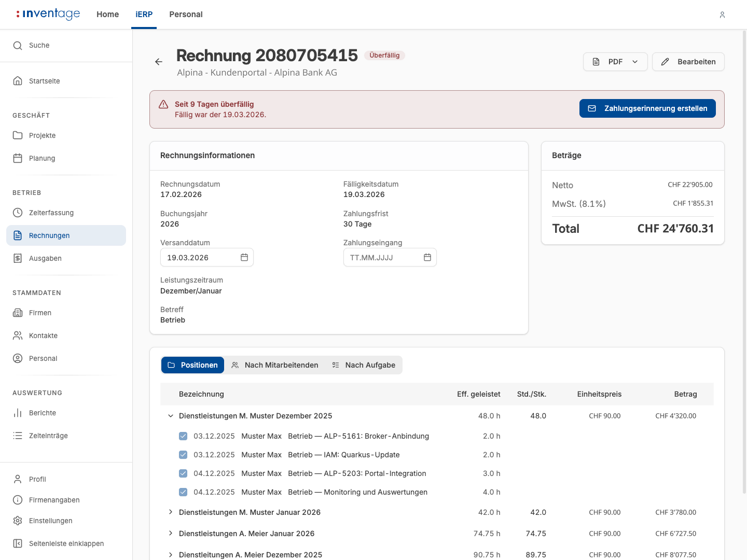The width and height of the screenshot is (747, 560).
Task: Open the Ausgaben page
Action: 66,258
